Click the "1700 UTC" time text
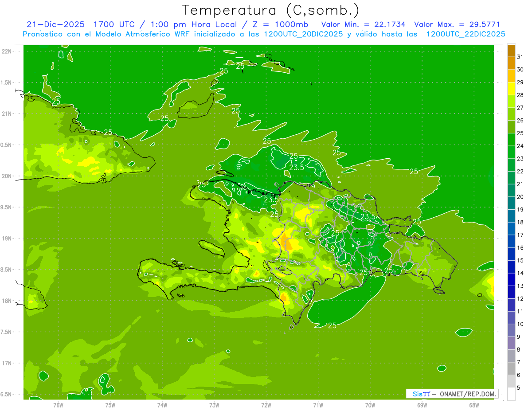This screenshot has width=532, height=411. 114,24
